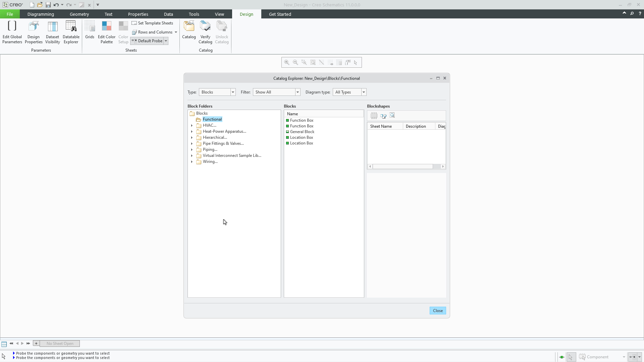Switch to the Diagramming ribbon tab
644x362 pixels.
click(40, 14)
